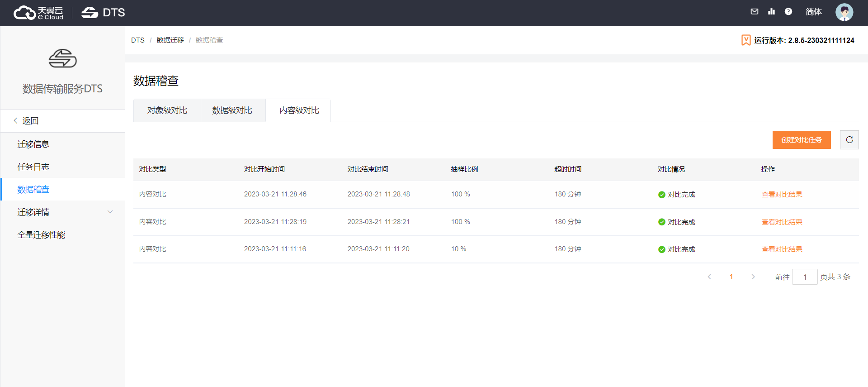View comparison result for 10% sampling task
The image size is (868, 387).
[782, 249]
